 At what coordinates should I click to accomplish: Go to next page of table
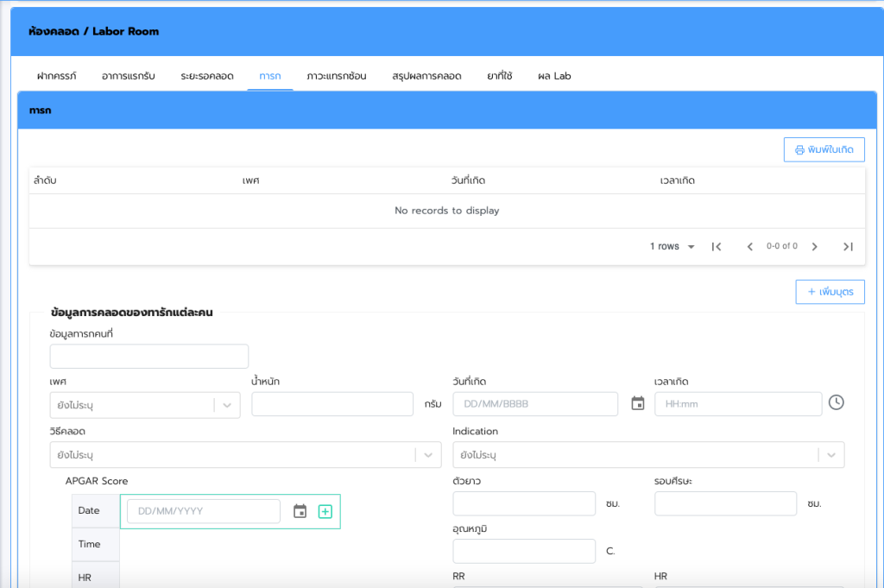pyautogui.click(x=814, y=247)
